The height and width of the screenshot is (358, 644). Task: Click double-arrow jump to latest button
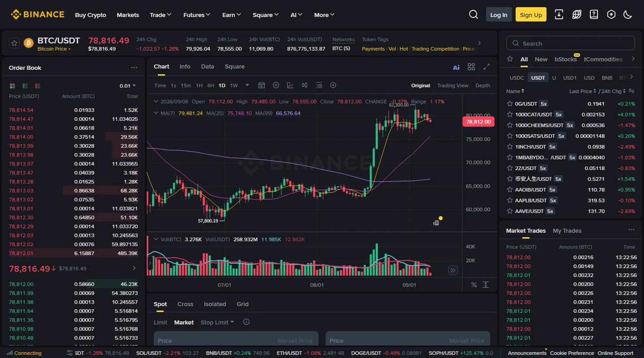click(x=453, y=270)
